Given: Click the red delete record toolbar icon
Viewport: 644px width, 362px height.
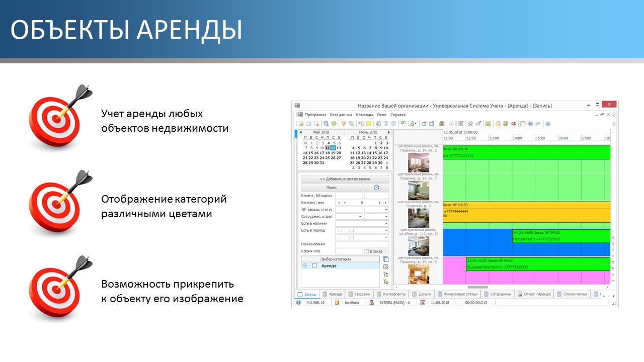Looking at the screenshot, I should (x=316, y=123).
